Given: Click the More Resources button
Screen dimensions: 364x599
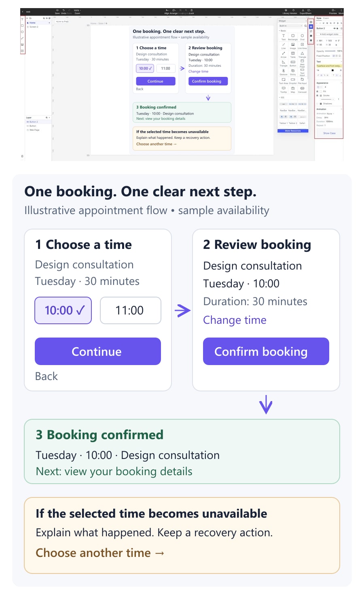Looking at the screenshot, I should [293, 131].
